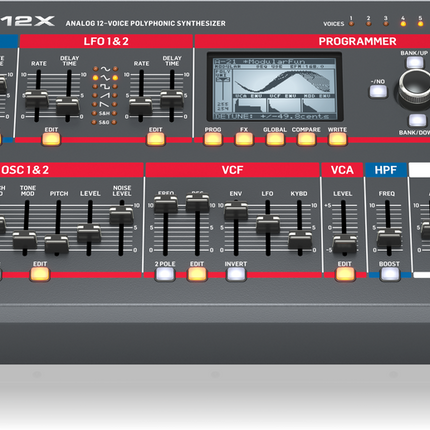430x430 pixels.
Task: Toggle the VCF 2 POLE switch
Action: coord(165,274)
